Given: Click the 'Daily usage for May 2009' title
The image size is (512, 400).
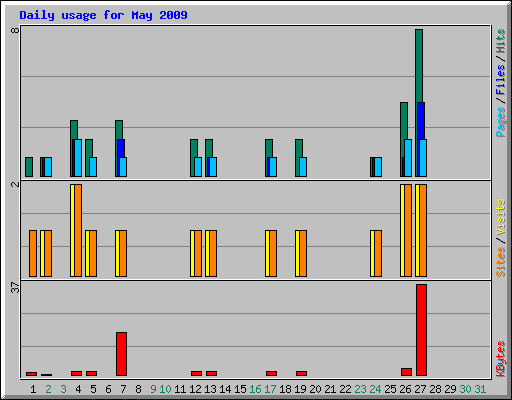Looking at the screenshot, I should (103, 15).
